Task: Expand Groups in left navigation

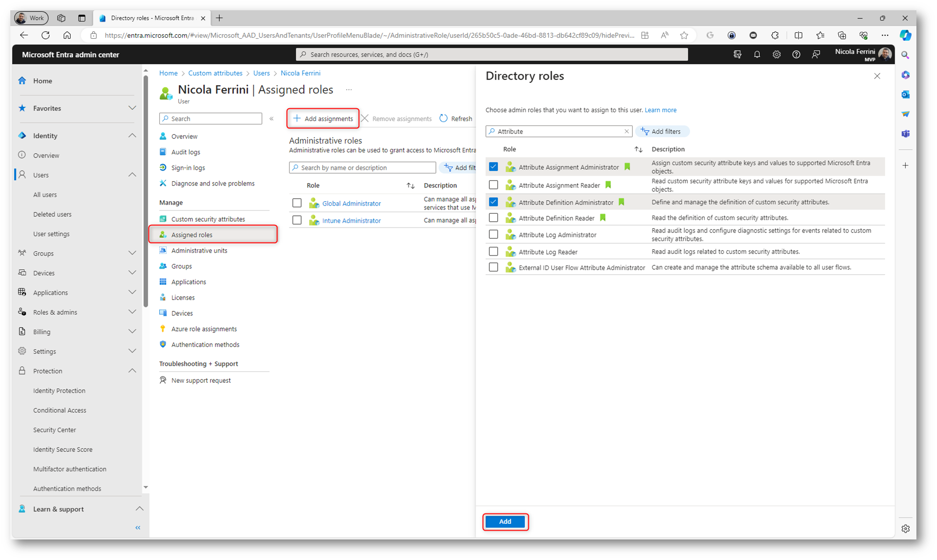Action: click(x=132, y=253)
